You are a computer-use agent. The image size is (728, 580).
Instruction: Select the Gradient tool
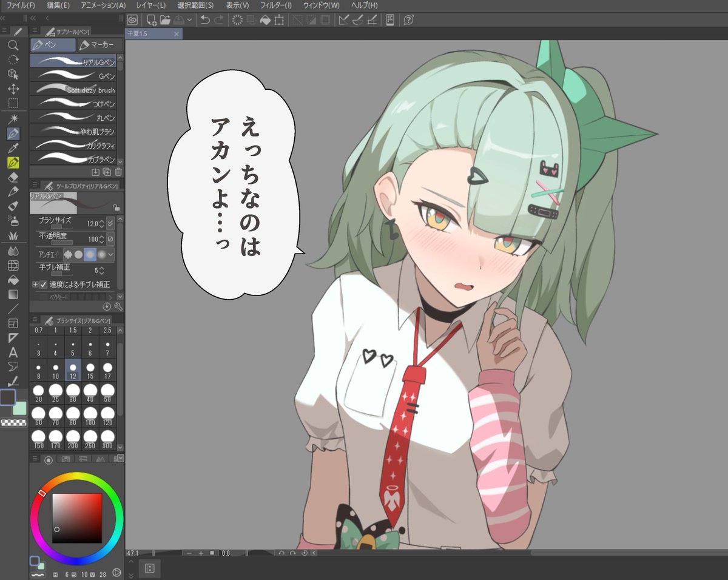click(13, 294)
